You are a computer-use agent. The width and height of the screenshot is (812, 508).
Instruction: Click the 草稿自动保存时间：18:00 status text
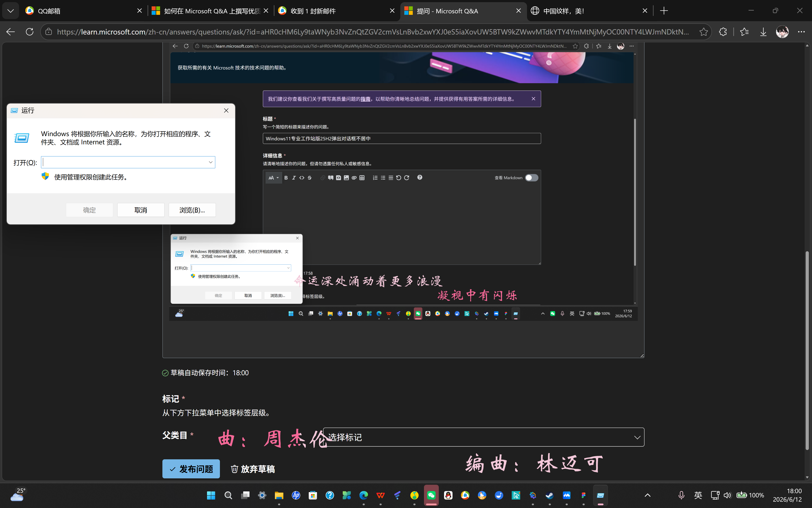[209, 373]
